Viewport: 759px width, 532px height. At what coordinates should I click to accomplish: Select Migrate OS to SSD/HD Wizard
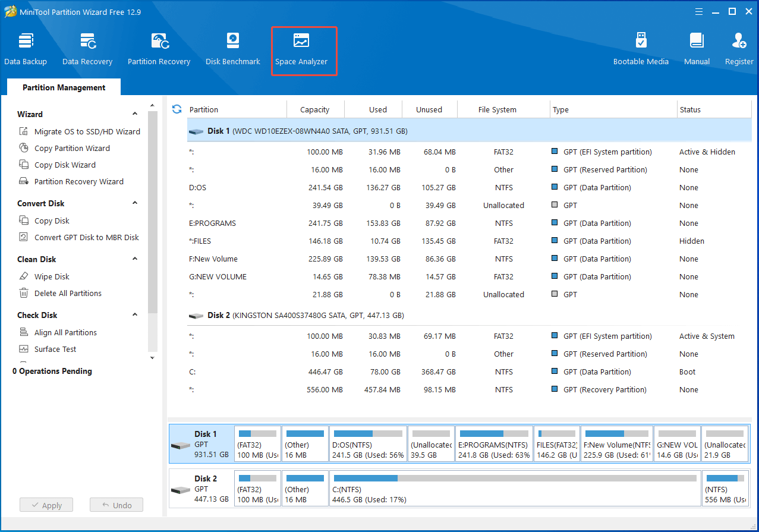[84, 131]
